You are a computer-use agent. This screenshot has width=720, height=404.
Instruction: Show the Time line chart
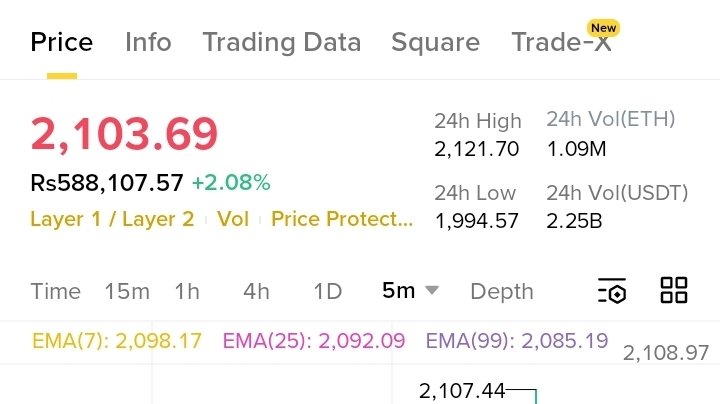click(x=56, y=292)
